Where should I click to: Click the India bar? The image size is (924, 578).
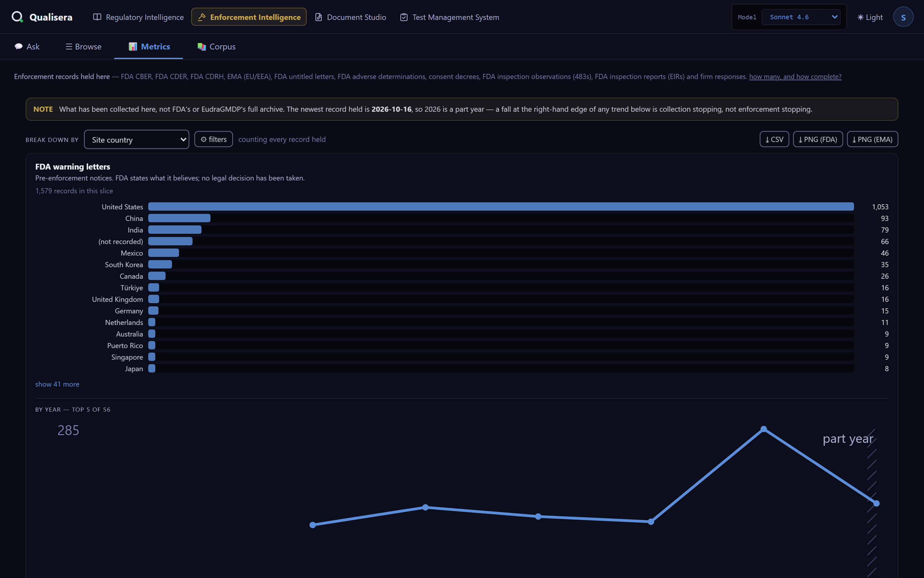(175, 230)
